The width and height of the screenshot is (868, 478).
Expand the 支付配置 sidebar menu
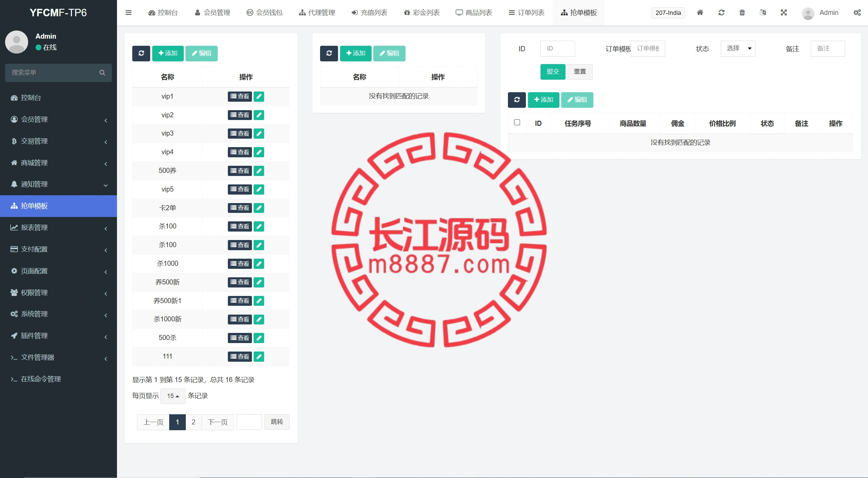58,249
